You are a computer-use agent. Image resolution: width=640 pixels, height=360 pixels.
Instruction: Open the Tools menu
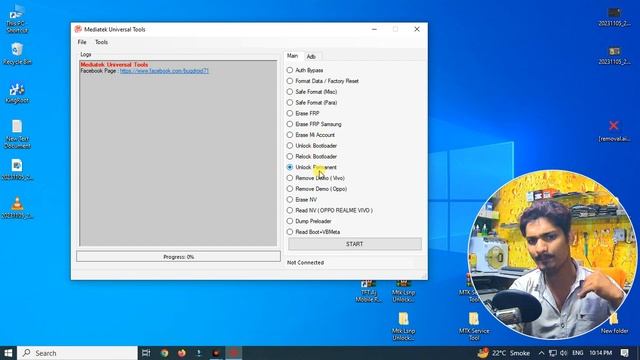coord(101,42)
